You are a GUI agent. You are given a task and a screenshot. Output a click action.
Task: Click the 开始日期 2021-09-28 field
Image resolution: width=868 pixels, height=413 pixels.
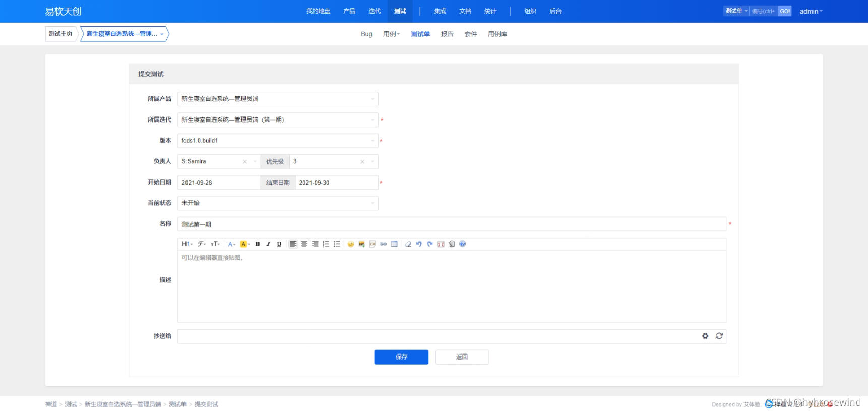click(x=219, y=183)
